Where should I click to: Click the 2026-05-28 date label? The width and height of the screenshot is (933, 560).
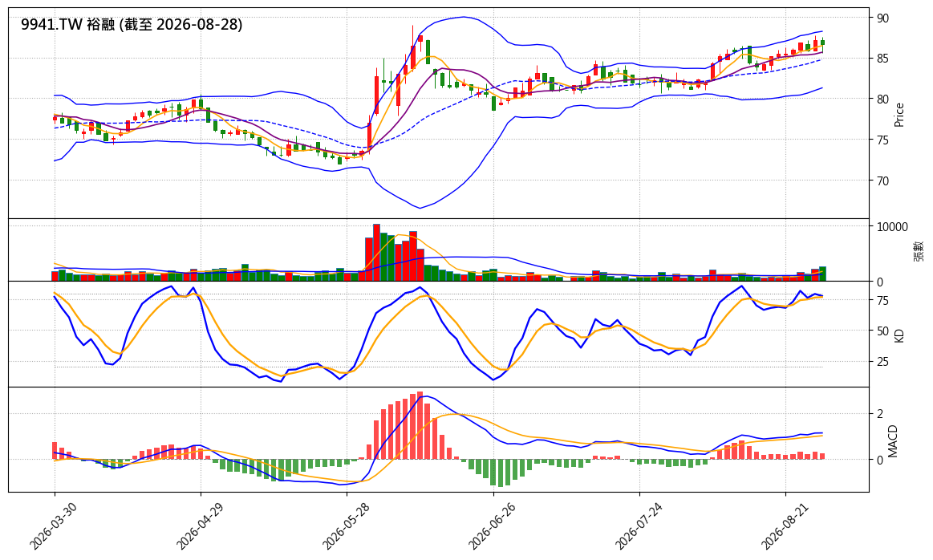point(345,526)
